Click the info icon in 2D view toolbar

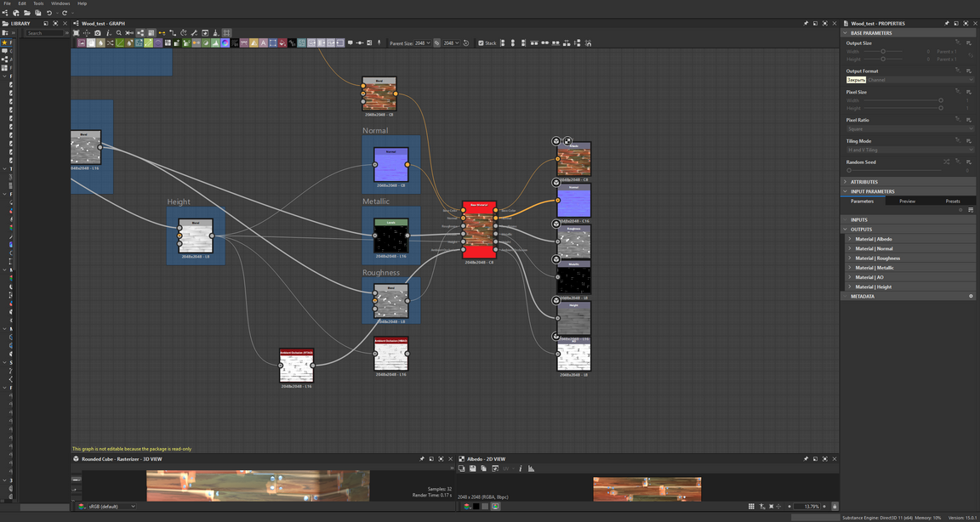(520, 468)
